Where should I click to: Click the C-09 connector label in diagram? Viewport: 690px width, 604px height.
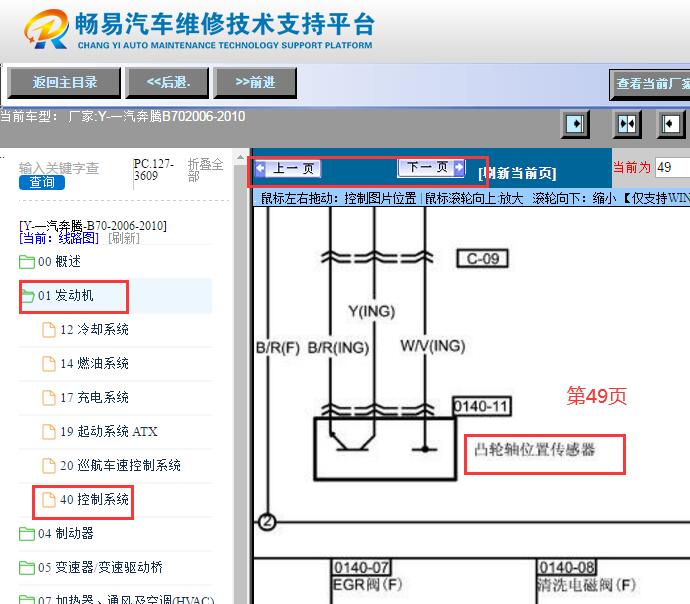(x=482, y=259)
